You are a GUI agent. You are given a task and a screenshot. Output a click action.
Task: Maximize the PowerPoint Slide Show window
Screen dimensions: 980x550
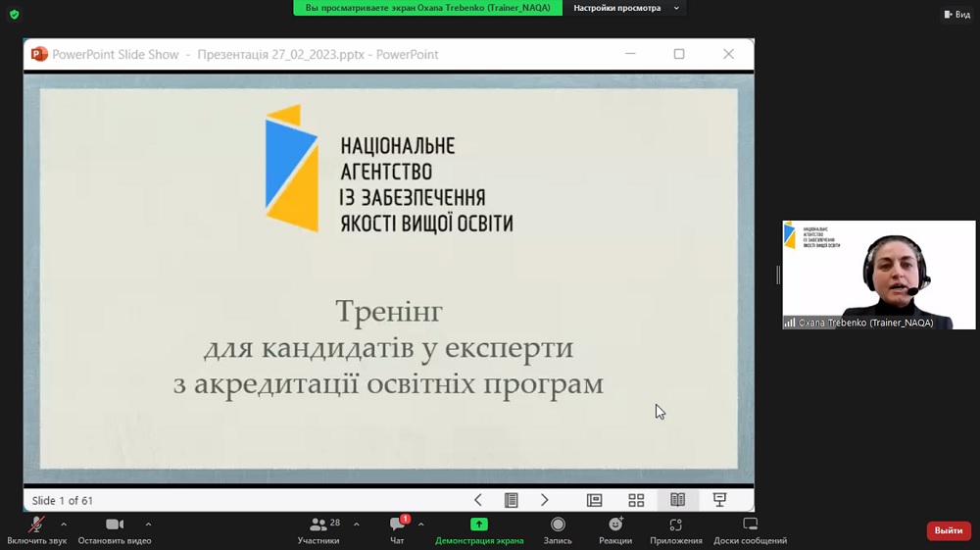679,54
